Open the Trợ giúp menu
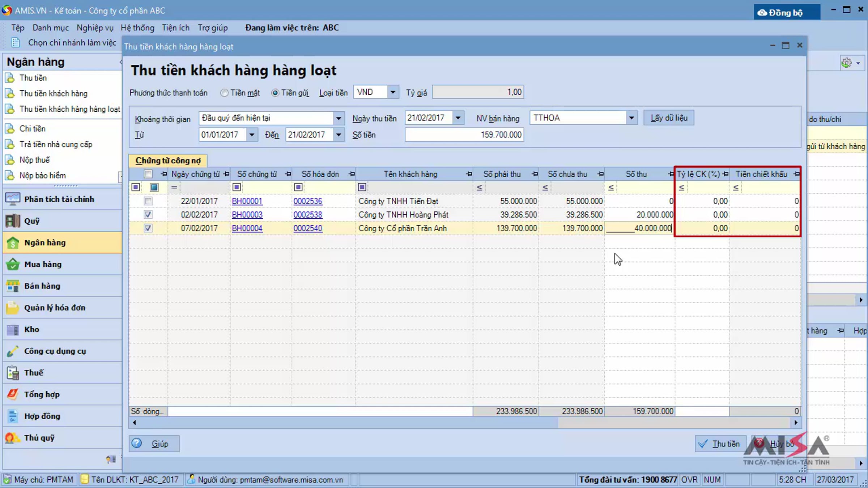Image resolution: width=868 pixels, height=488 pixels. (x=213, y=28)
